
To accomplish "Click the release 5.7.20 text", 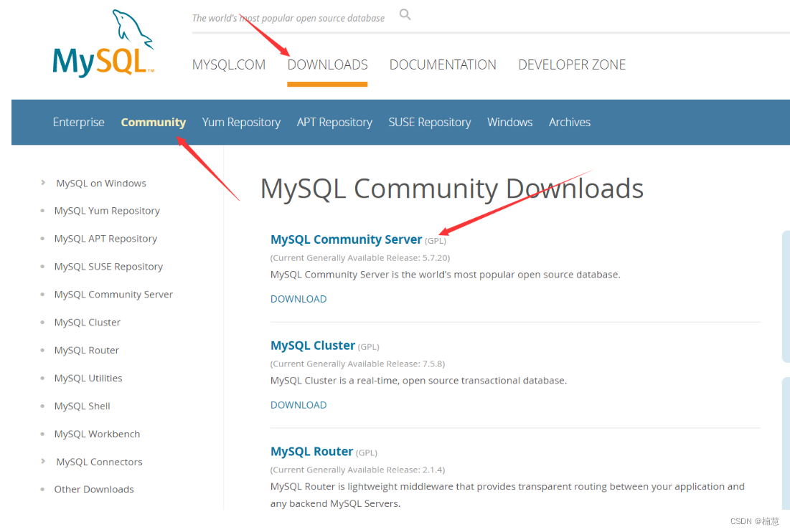I will [x=360, y=258].
